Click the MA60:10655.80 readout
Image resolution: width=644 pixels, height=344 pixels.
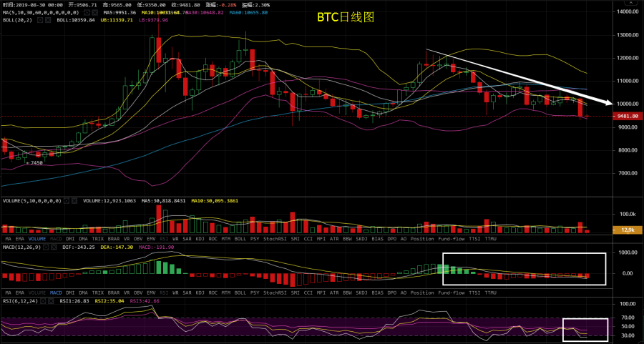[248, 13]
